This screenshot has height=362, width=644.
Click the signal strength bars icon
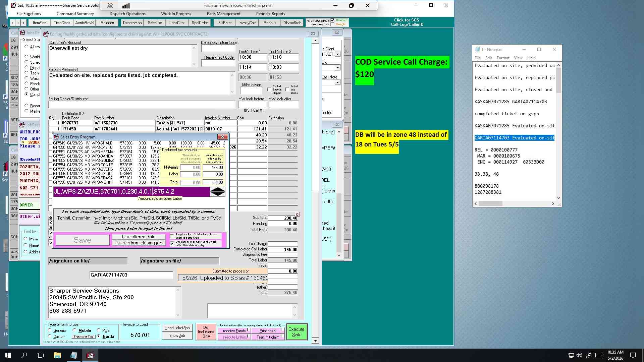[x=126, y=5]
